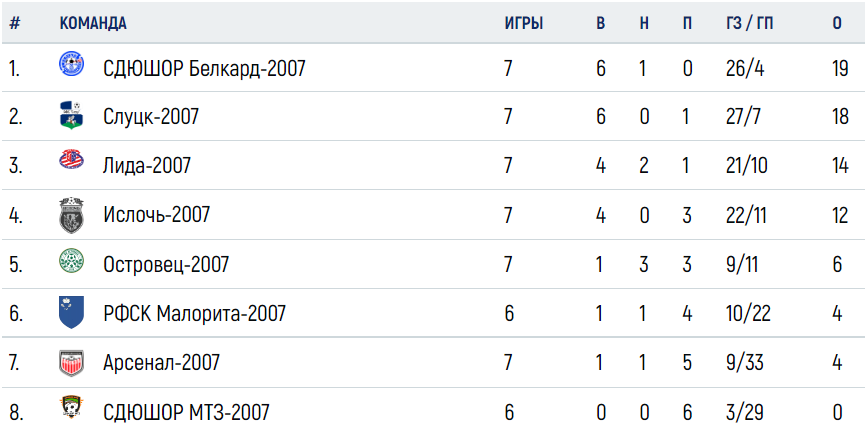865x432 pixels.
Task: Click the Арсенал-2007 team crest
Action: [x=71, y=363]
